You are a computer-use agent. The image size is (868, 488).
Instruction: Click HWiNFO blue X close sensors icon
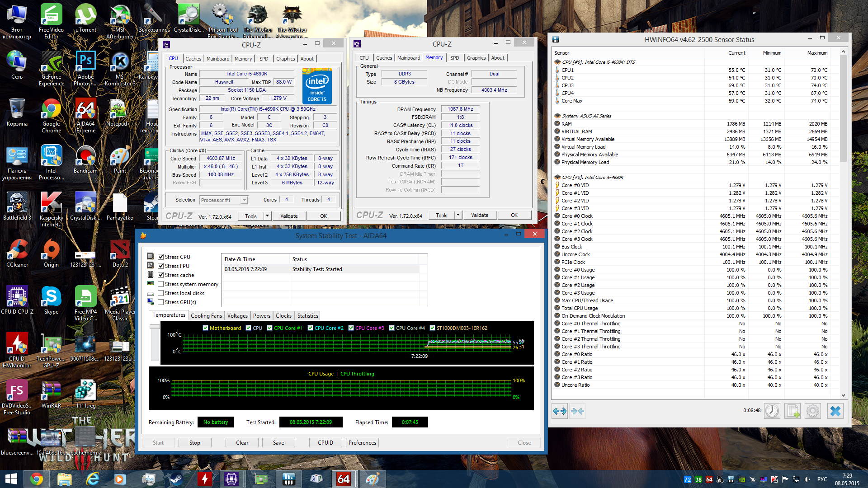click(835, 411)
